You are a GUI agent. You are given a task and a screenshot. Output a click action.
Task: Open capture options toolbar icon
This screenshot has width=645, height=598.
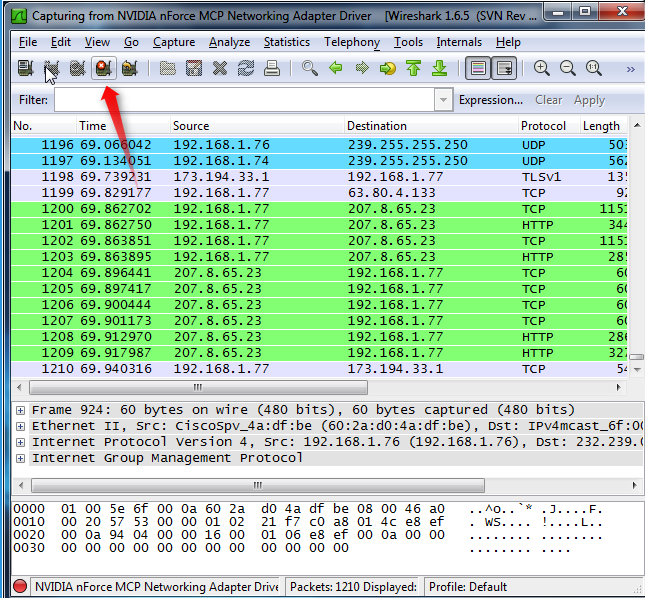(x=51, y=68)
